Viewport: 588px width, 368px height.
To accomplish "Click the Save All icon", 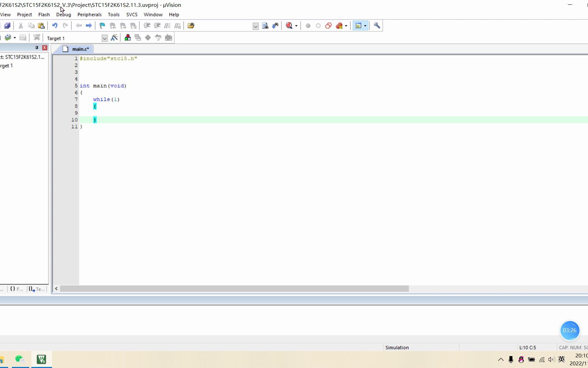I will click(x=7, y=26).
